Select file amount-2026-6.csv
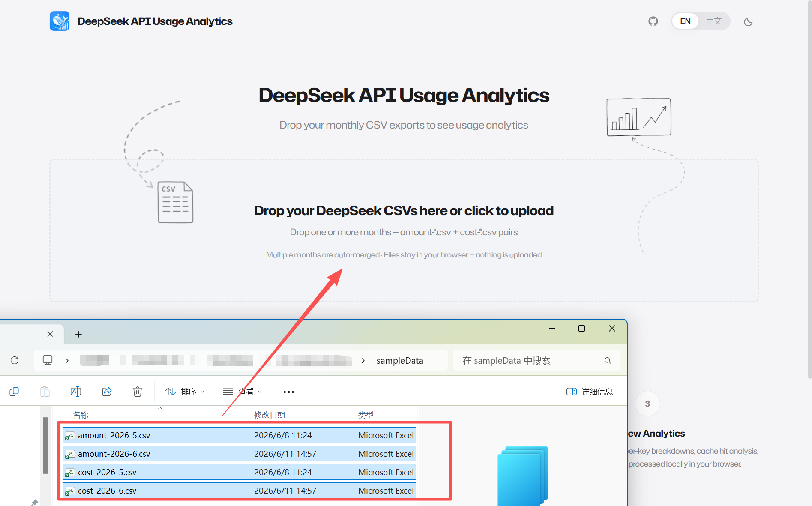This screenshot has width=812, height=506. click(240, 453)
